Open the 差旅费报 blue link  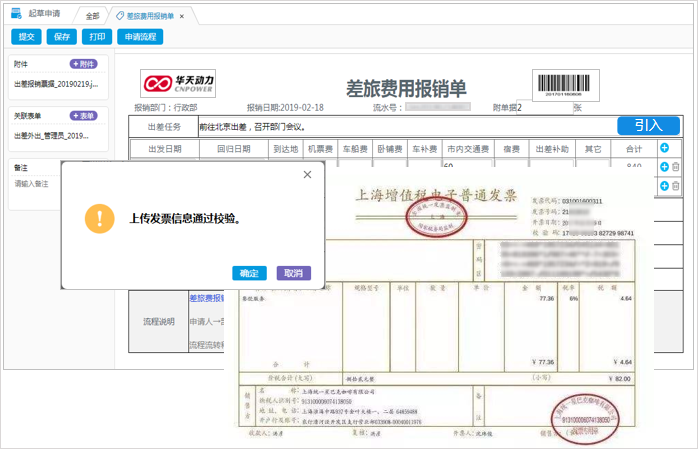207,298
